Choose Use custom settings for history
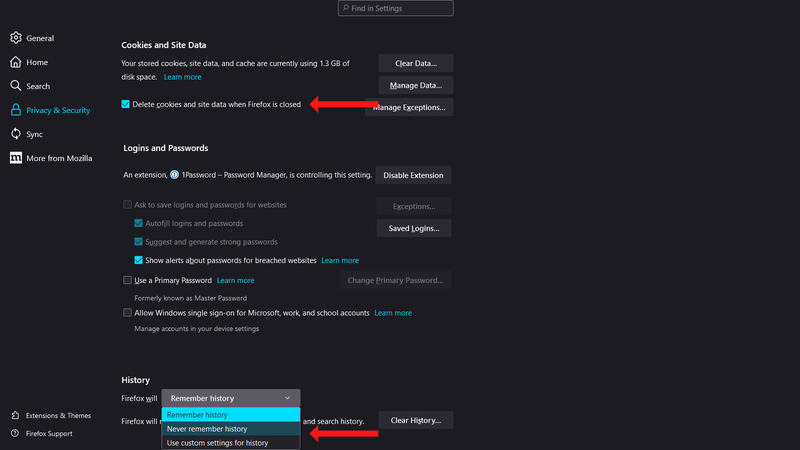 pos(217,443)
